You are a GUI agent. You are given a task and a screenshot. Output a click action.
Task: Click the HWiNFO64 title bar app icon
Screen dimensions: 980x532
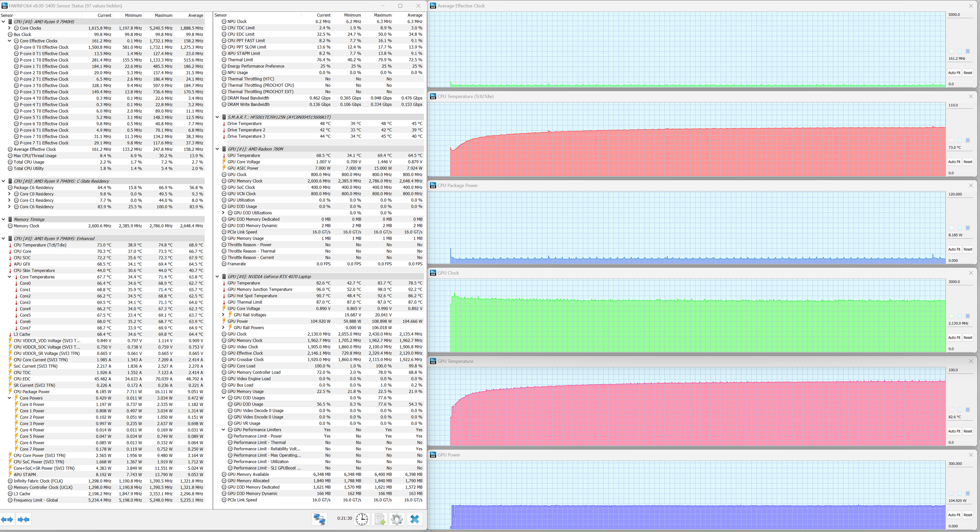[x=4, y=6]
